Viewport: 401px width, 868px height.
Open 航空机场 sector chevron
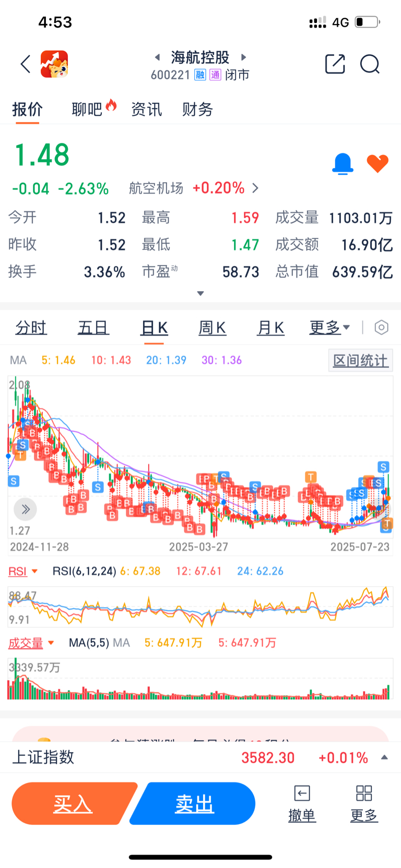(255, 188)
